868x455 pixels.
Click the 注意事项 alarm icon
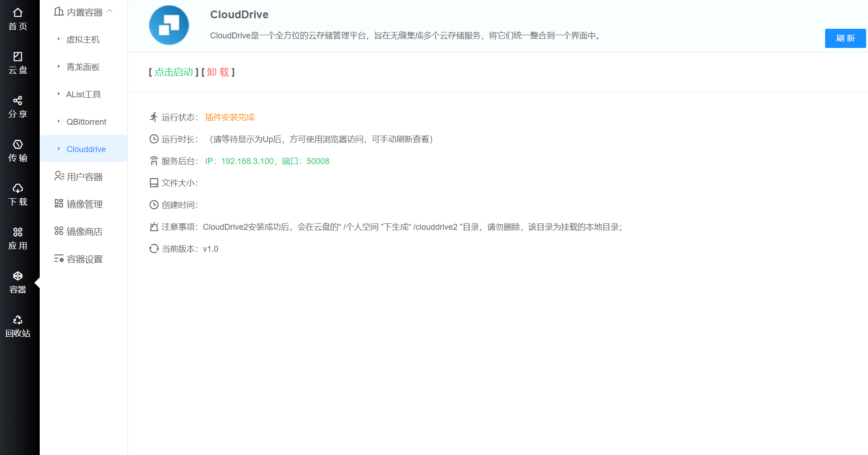pos(154,227)
